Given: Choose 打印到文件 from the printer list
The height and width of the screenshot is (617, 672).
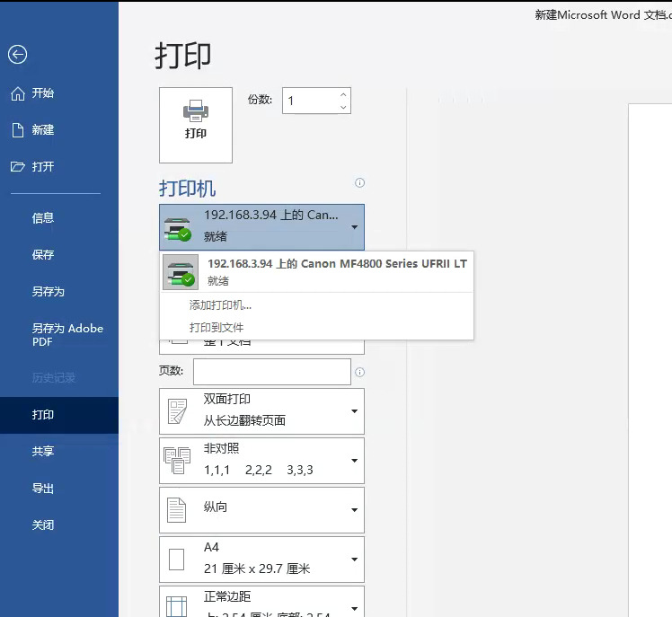Looking at the screenshot, I should [x=217, y=328].
